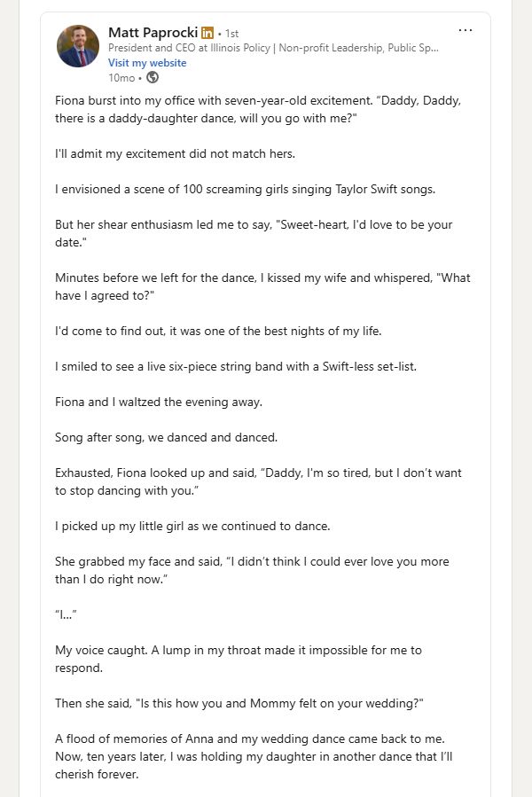Click the "President and CEO at Illinois Policy" headline
The image size is (532, 797).
(273, 49)
